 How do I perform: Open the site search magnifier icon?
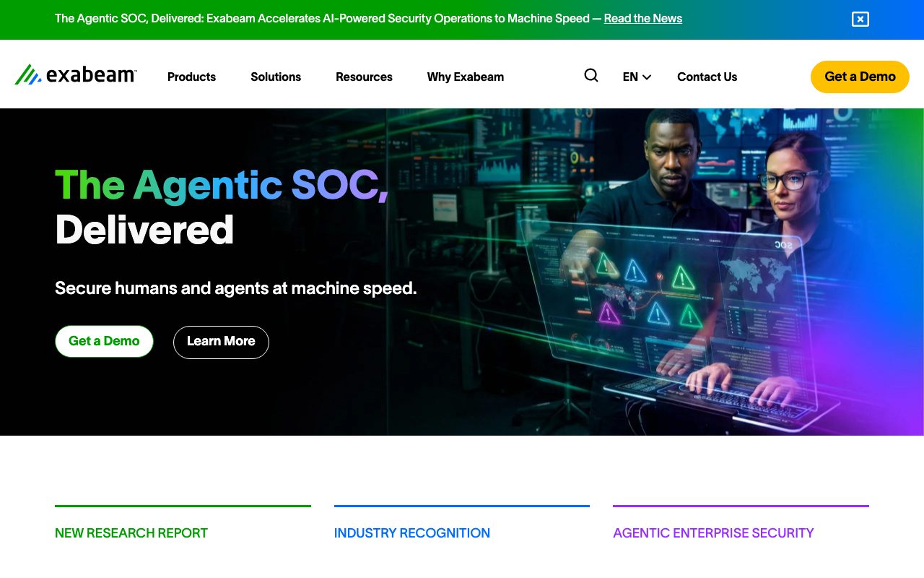[591, 76]
